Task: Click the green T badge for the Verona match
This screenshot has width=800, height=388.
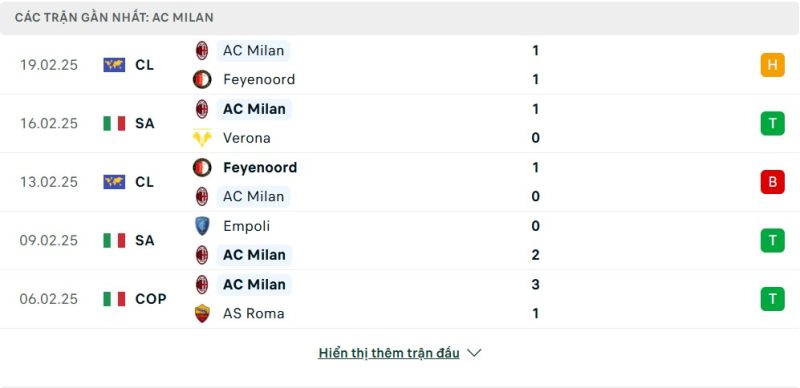Action: click(x=772, y=124)
